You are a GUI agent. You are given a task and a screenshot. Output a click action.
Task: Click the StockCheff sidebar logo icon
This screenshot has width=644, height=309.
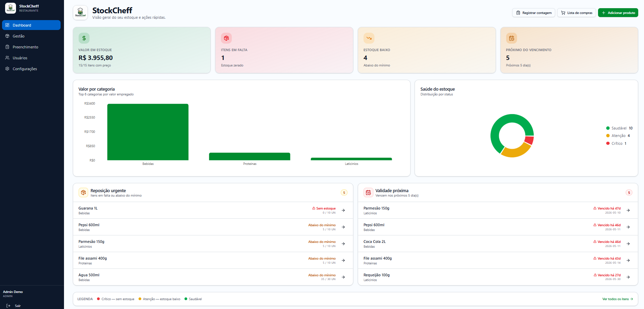[11, 8]
